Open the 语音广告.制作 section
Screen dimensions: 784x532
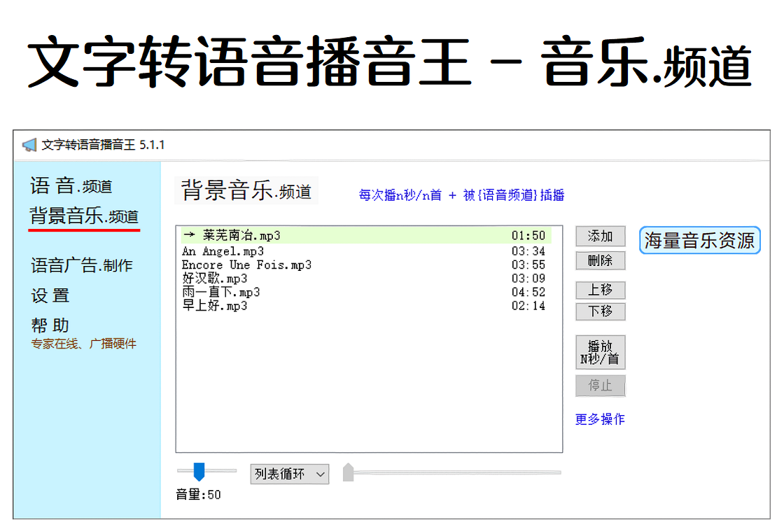(82, 265)
